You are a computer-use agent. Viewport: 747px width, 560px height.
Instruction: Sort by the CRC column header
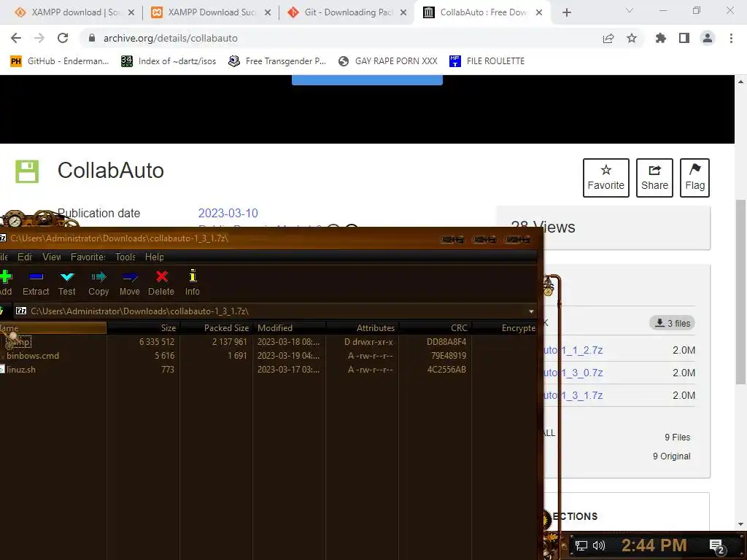pyautogui.click(x=436, y=328)
